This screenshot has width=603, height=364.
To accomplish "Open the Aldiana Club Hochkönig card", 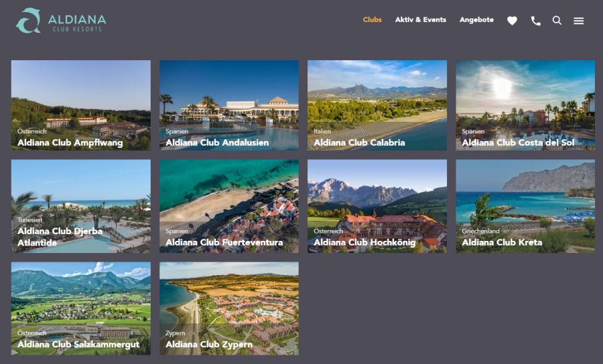I will [x=377, y=206].
